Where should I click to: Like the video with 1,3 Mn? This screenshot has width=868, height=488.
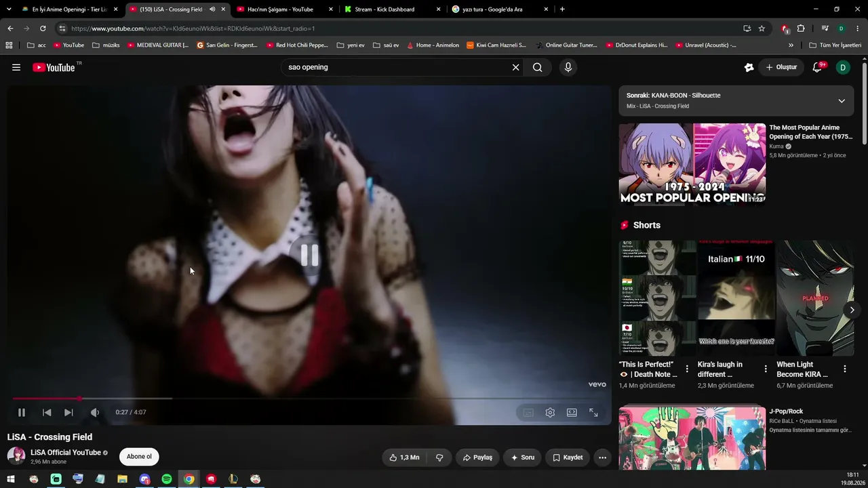[x=404, y=457]
